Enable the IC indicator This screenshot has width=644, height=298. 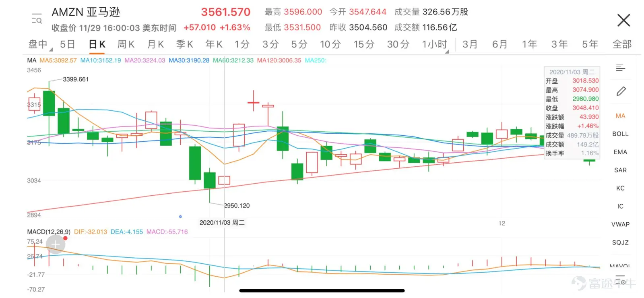coord(620,207)
